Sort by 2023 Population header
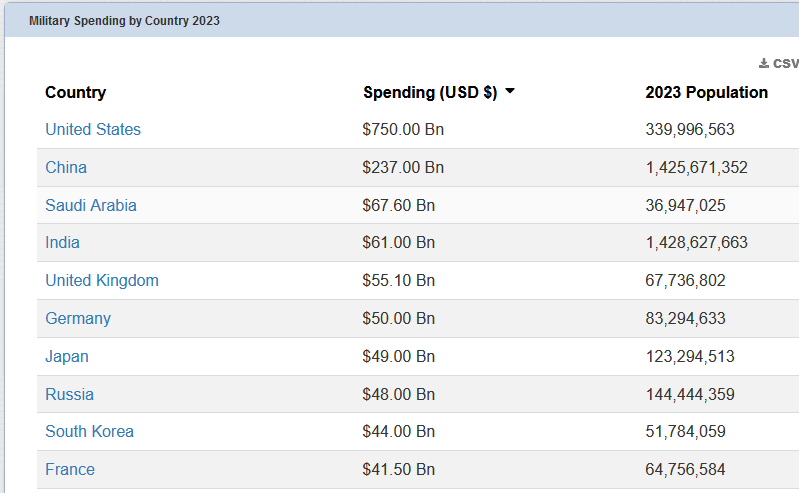The height and width of the screenshot is (493, 799). [x=706, y=93]
